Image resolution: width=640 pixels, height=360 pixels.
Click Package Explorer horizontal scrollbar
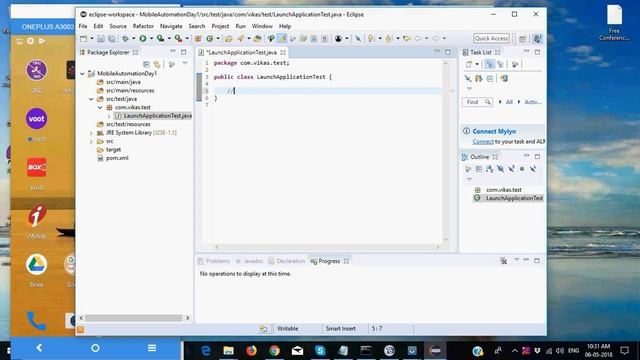point(134,318)
